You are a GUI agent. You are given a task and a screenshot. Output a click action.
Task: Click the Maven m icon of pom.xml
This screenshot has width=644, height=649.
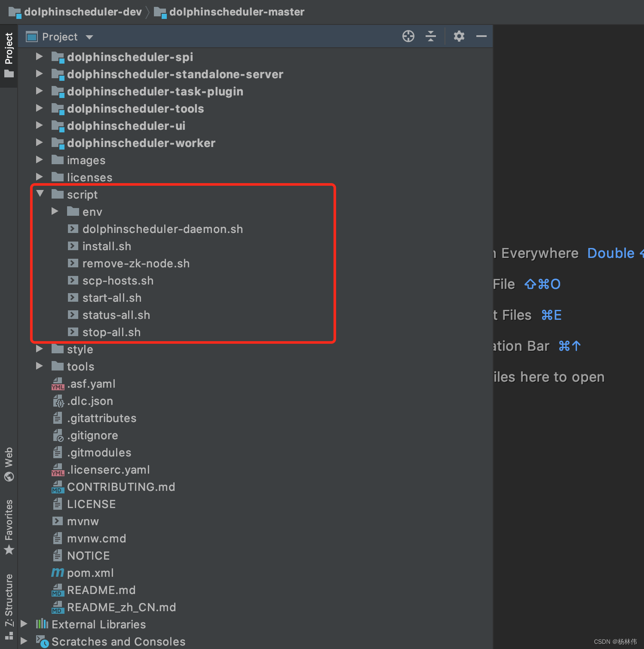(58, 572)
